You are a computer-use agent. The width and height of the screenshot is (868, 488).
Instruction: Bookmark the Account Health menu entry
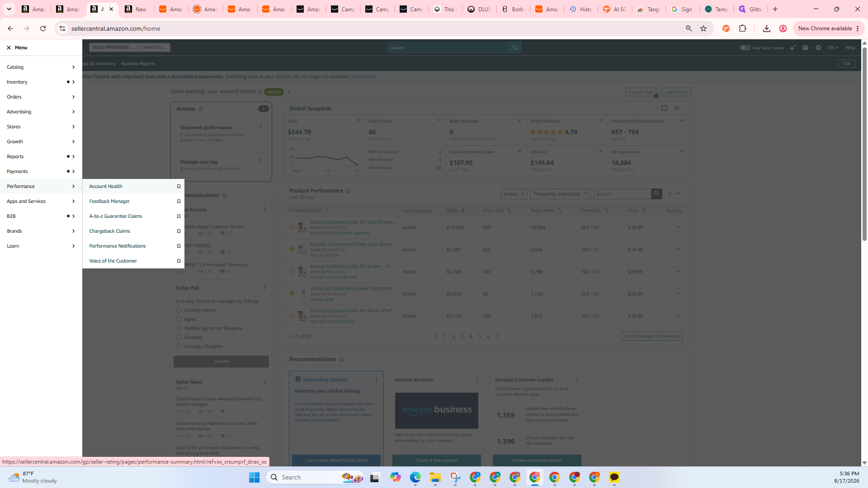click(179, 186)
